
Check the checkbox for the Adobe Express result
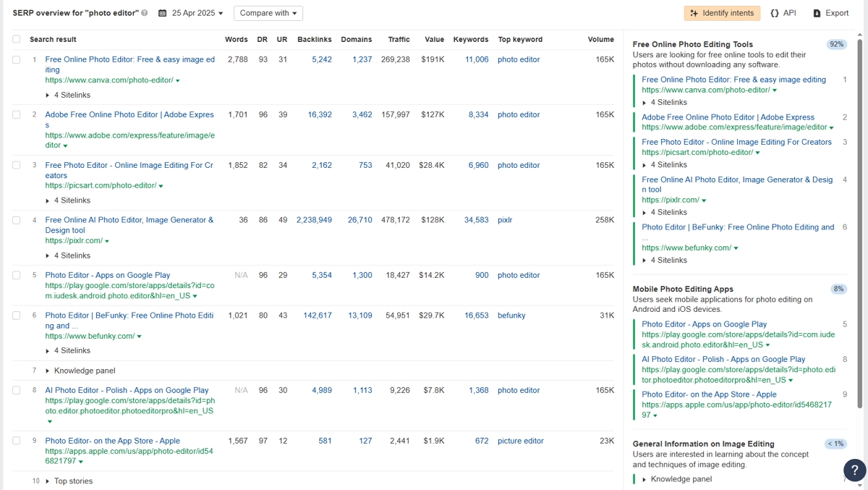click(x=17, y=114)
